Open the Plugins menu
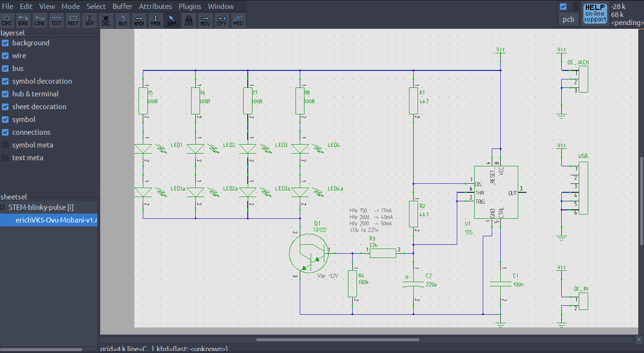This screenshot has width=644, height=353. point(190,7)
